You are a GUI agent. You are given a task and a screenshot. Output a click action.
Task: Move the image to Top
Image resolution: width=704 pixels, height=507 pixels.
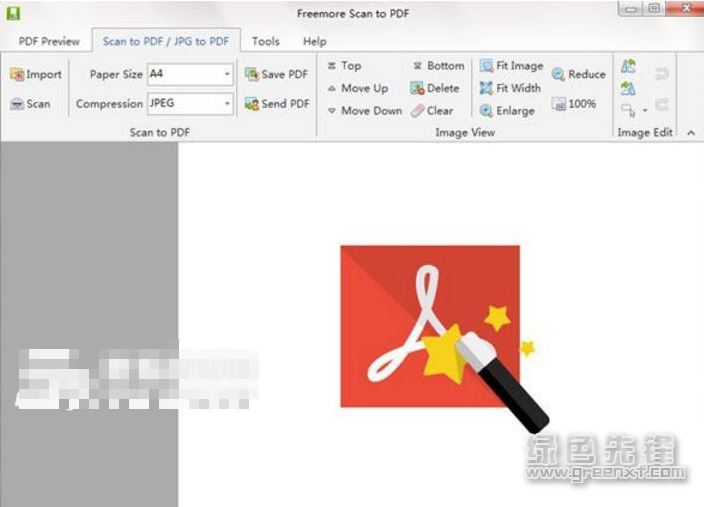[344, 66]
